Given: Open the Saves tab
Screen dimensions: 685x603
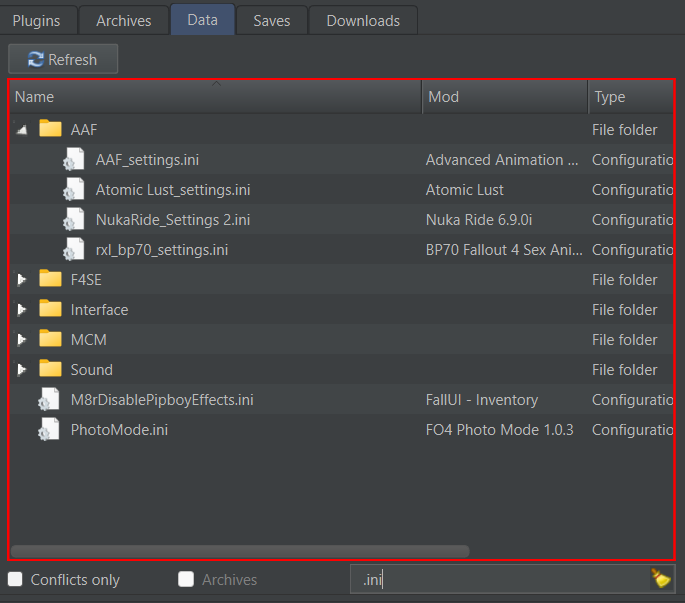Looking at the screenshot, I should [272, 21].
